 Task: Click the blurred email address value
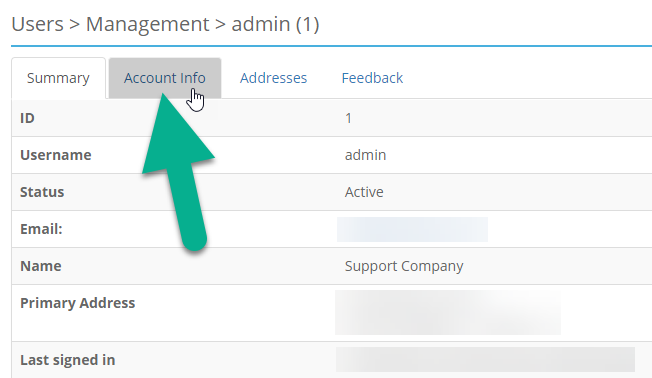tap(412, 229)
